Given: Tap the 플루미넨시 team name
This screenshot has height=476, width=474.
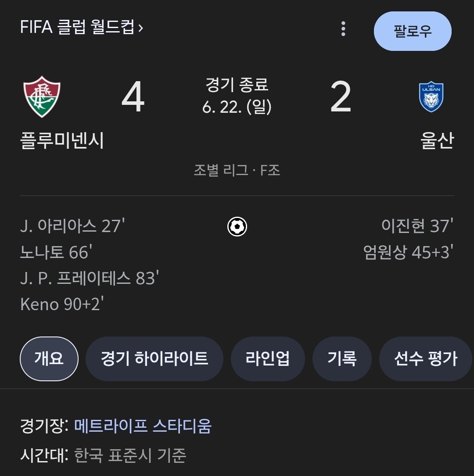Looking at the screenshot, I should coord(62,141).
